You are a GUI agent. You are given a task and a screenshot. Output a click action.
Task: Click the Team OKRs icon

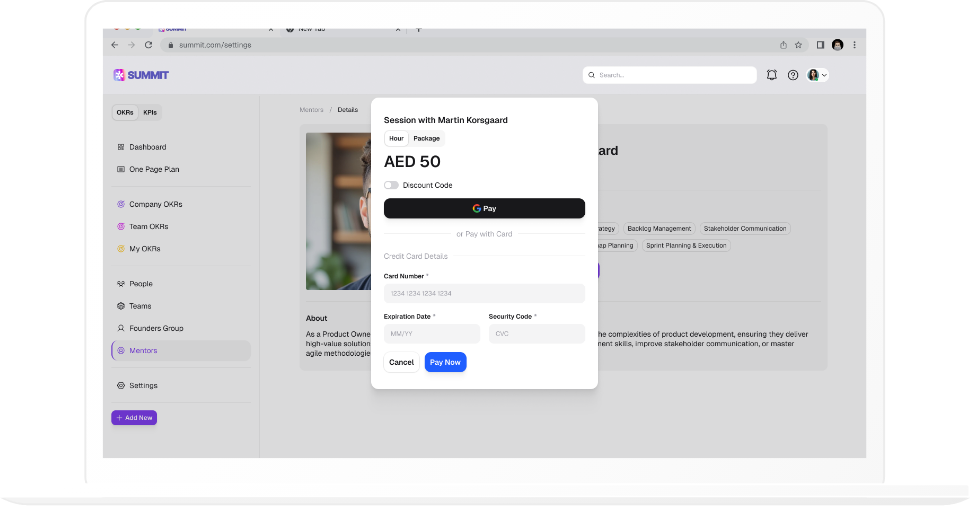[121, 226]
